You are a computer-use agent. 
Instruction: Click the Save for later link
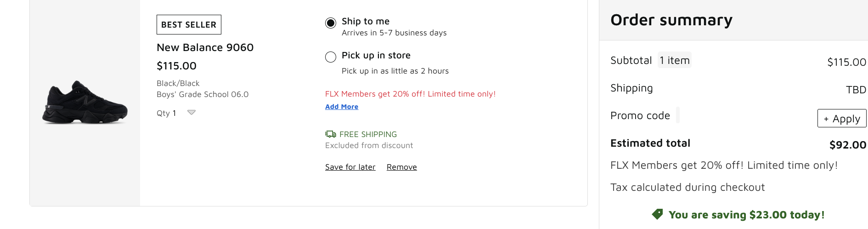[x=350, y=167]
